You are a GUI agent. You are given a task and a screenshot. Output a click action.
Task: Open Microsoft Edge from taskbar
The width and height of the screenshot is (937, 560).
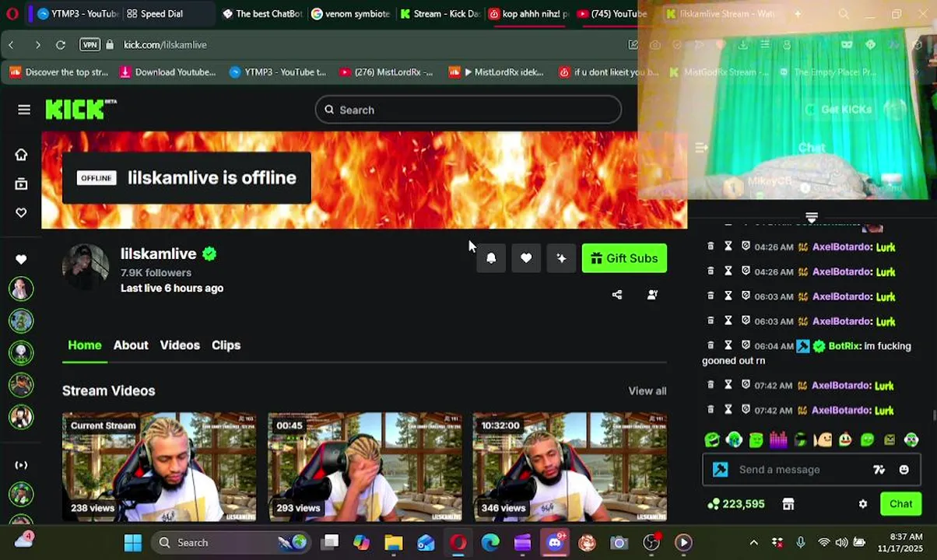(x=490, y=542)
